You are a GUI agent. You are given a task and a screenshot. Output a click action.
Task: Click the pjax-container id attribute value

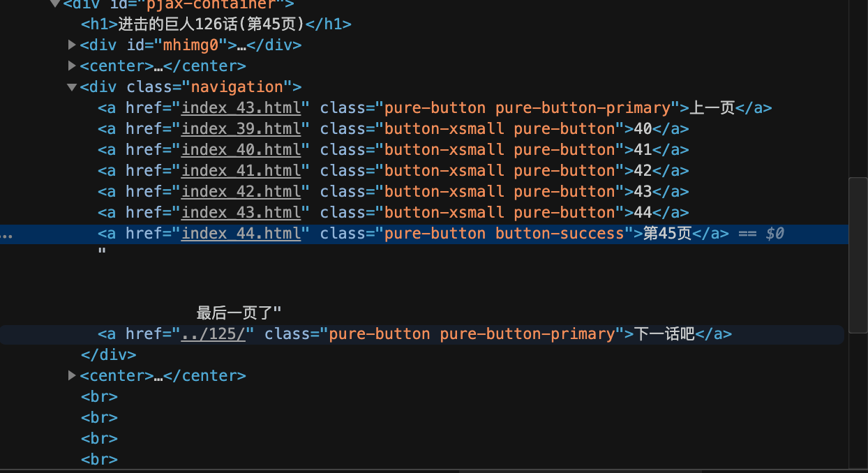210,3
